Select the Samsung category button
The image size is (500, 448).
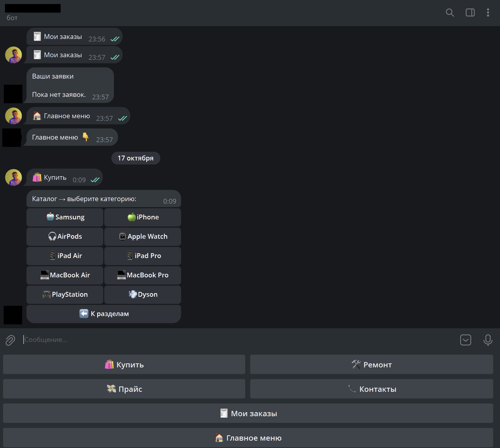click(x=65, y=217)
